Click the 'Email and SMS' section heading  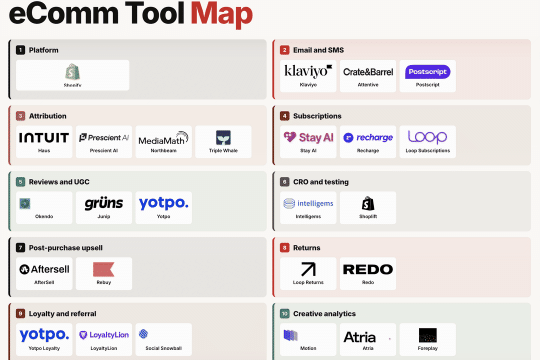point(318,50)
